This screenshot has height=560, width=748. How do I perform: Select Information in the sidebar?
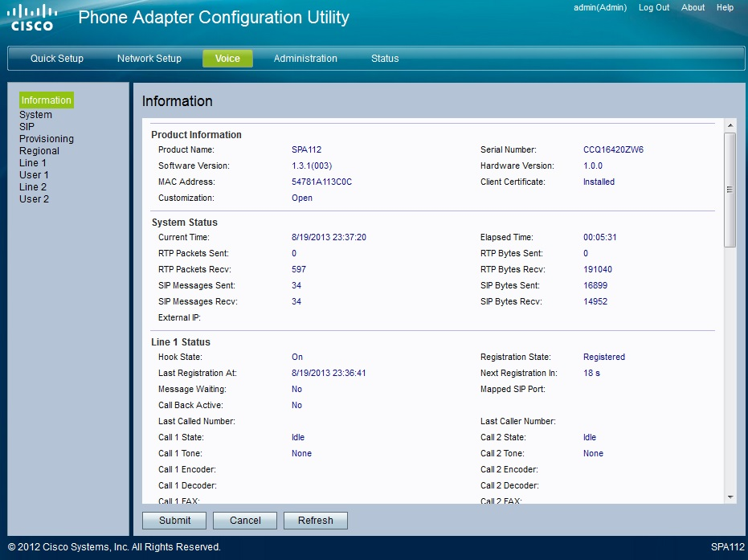[x=47, y=100]
